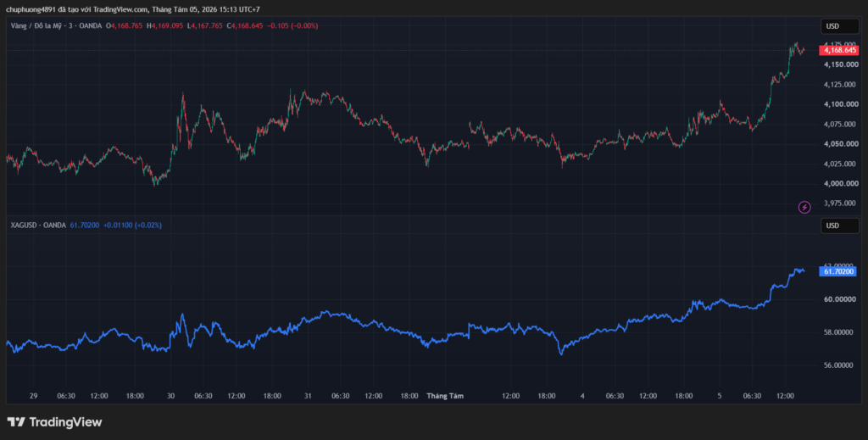Screen dimensions: 868x440
Task: Click the date 4 on the time axis
Action: (582, 396)
